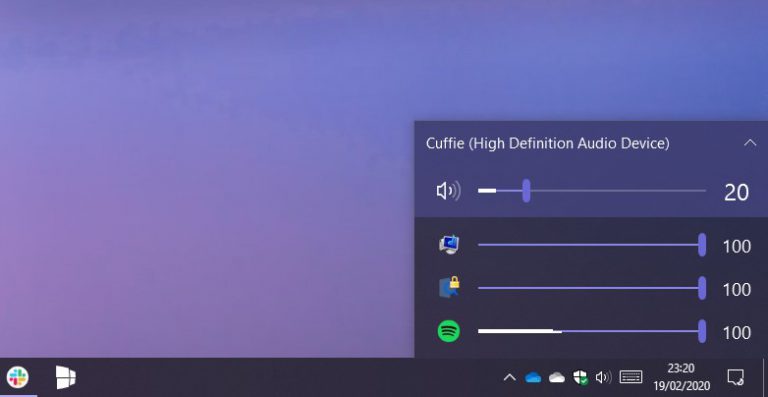Screen dimensions: 768x397
Task: Click the Spotify icon in volume mixer
Action: pyautogui.click(x=449, y=331)
